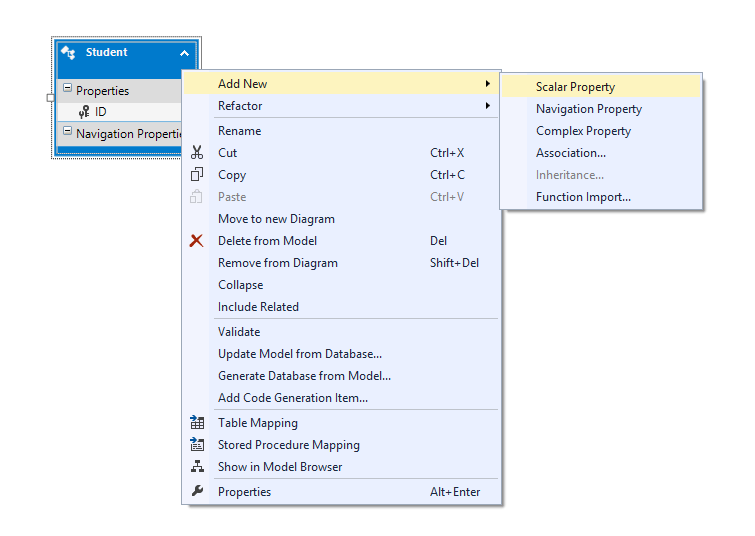Select Cut in context menu
755x536 pixels.
[x=341, y=153]
